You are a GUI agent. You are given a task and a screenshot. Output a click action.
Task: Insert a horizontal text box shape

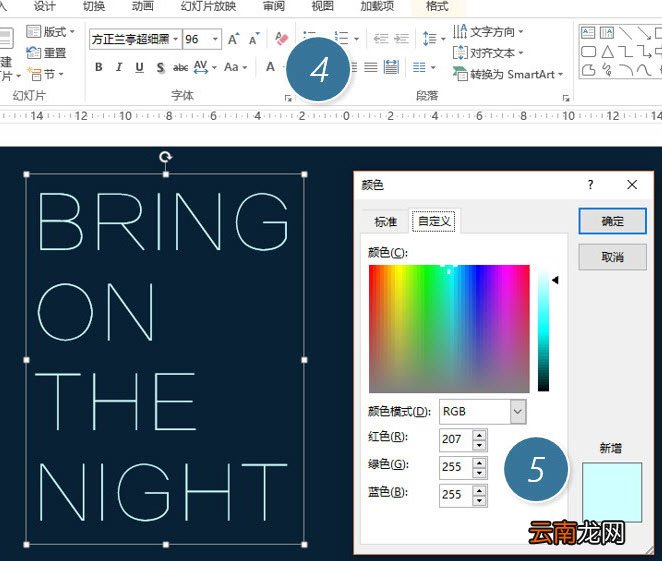click(588, 33)
